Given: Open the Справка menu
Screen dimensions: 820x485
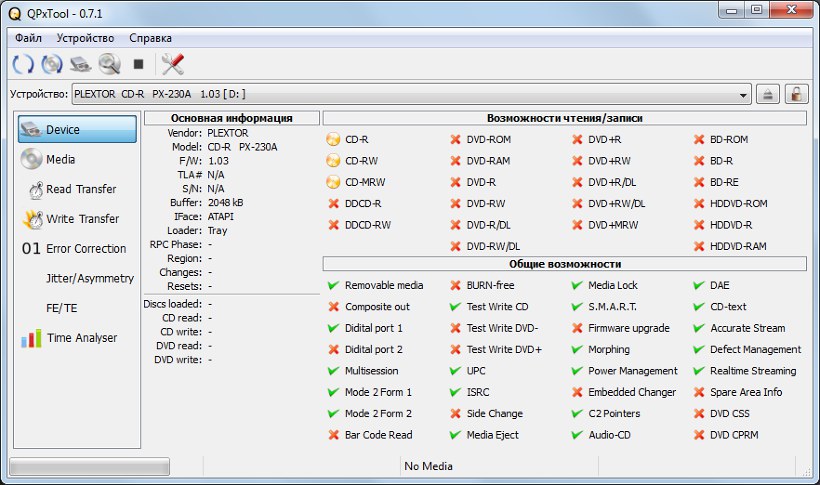Looking at the screenshot, I should [x=151, y=38].
